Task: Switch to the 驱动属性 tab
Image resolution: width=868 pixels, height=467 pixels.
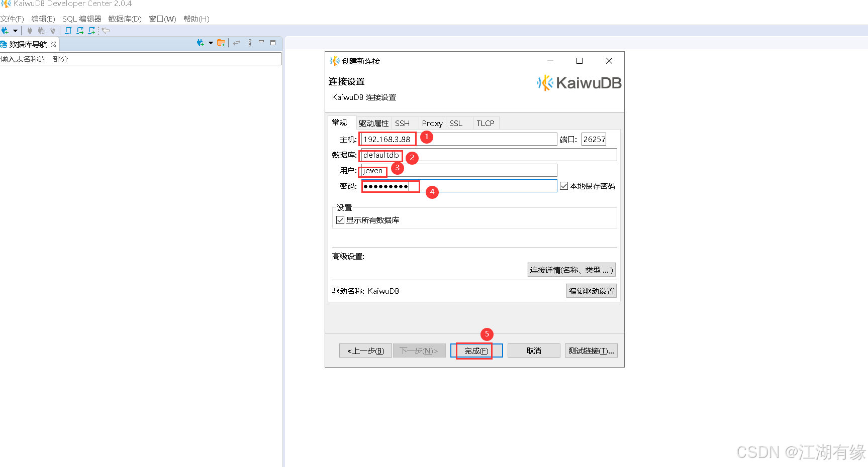Action: click(x=373, y=124)
